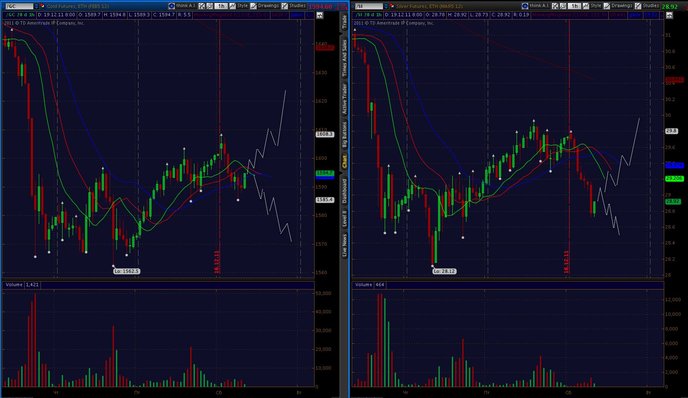Switch to the Trade side tab
688x398 pixels.
click(x=344, y=22)
